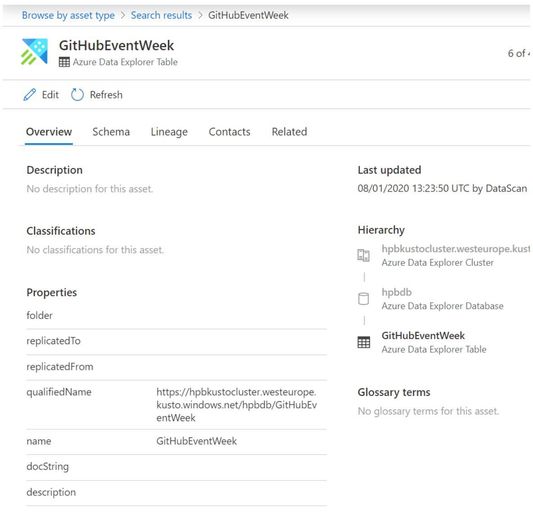Click the Refresh button label
The height and width of the screenshot is (524, 533).
(x=106, y=95)
